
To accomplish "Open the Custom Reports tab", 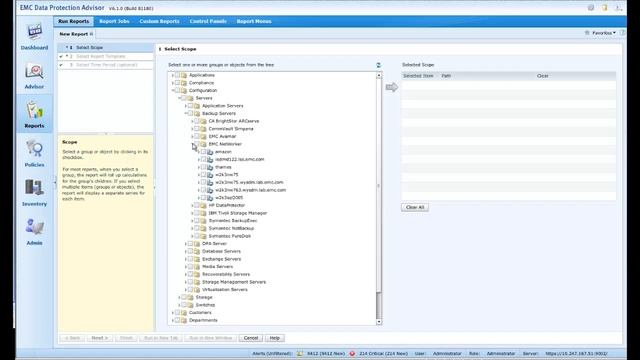I will 159,21.
